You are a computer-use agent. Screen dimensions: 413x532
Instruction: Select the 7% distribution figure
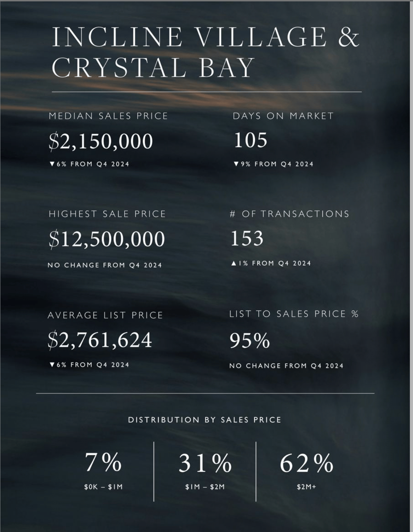point(103,462)
